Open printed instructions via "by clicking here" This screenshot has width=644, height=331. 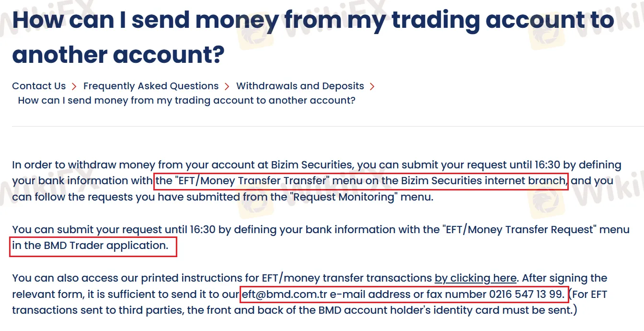[475, 278]
